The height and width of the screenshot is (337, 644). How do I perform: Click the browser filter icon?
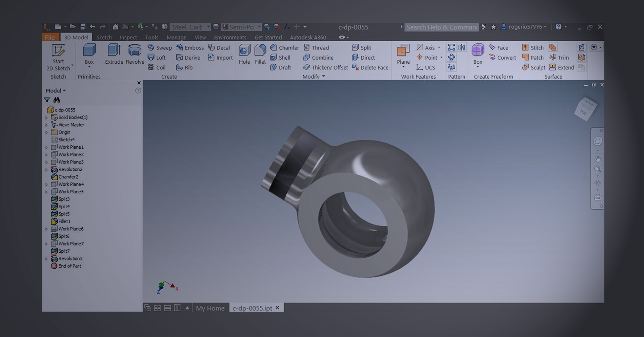point(47,100)
